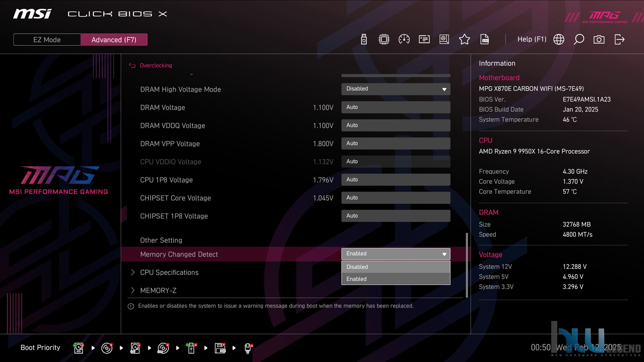Click the System 12V reading 12.288 V
Image resolution: width=644 pixels, height=362 pixels.
(x=575, y=267)
